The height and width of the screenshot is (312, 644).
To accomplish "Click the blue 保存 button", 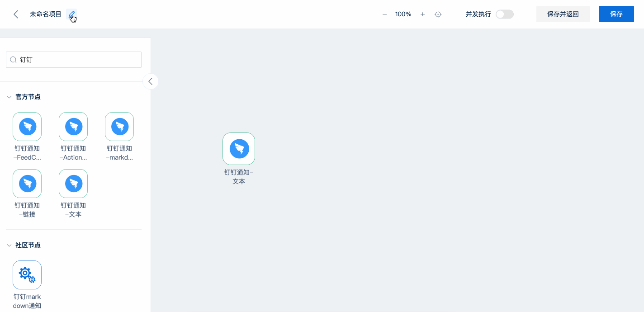I will click(616, 14).
